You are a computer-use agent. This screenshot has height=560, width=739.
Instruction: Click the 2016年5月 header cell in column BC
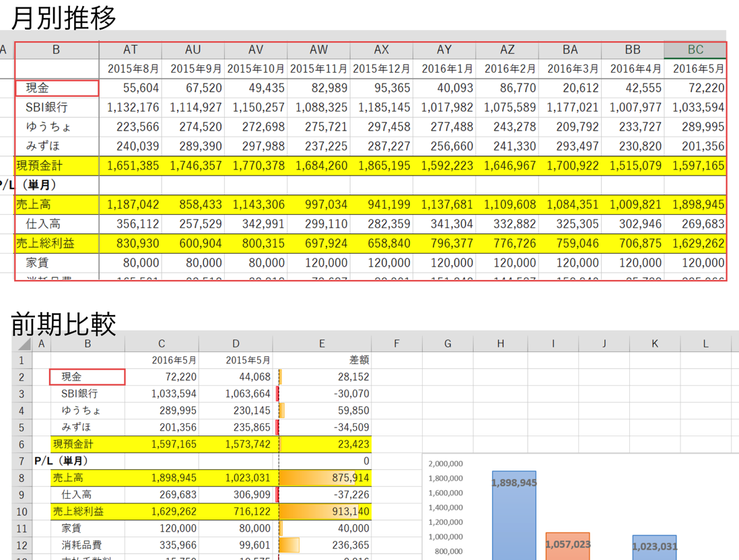coord(695,69)
